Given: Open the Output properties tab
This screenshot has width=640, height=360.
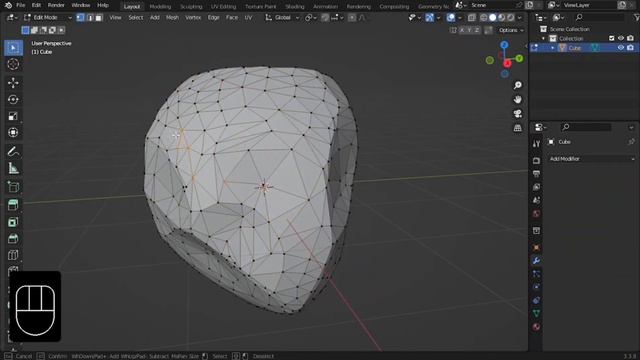Looking at the screenshot, I should (536, 174).
